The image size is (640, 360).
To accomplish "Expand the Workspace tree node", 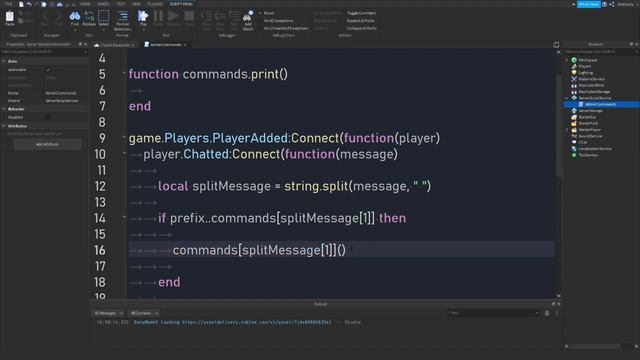I will [x=567, y=60].
